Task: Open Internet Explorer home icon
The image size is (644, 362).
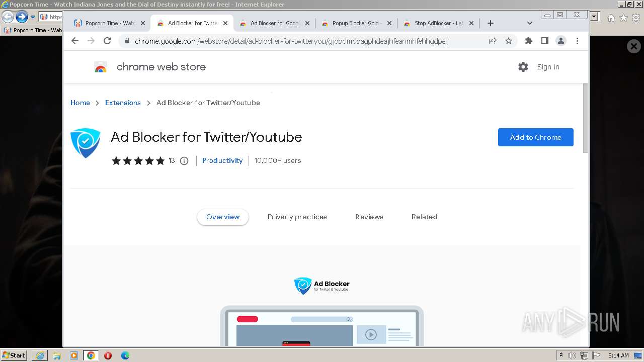Action: point(611,18)
